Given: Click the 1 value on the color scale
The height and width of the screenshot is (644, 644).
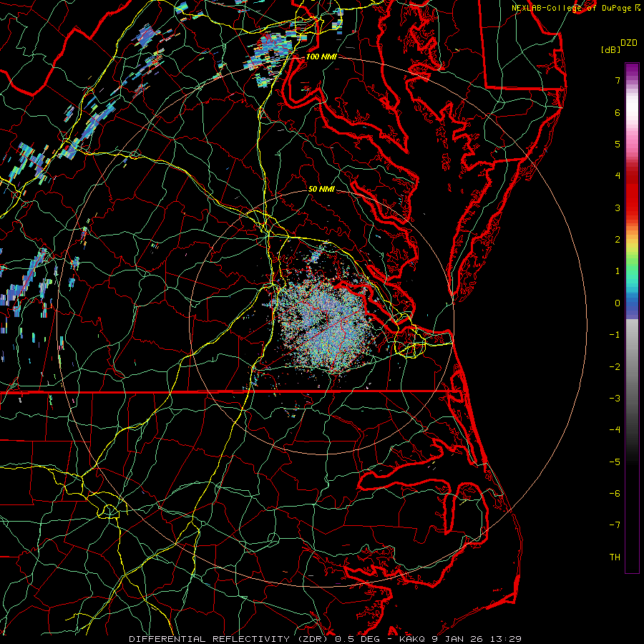Looking at the screenshot, I should coord(618,271).
